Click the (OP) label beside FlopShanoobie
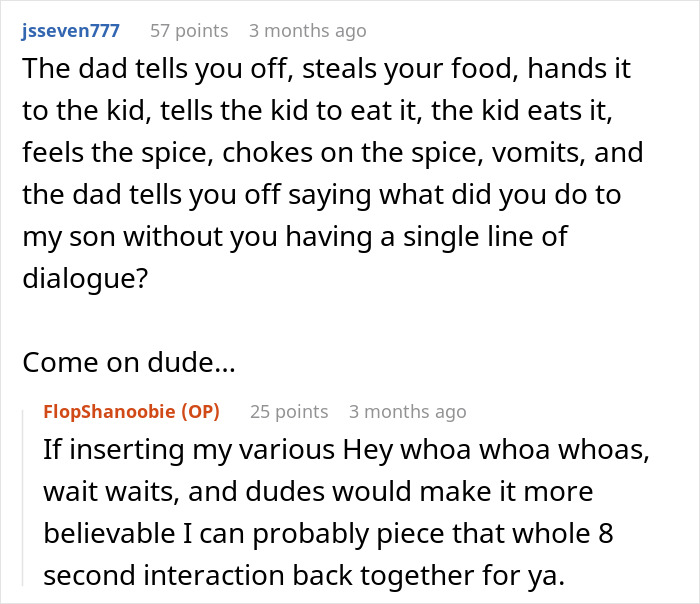 tap(198, 411)
